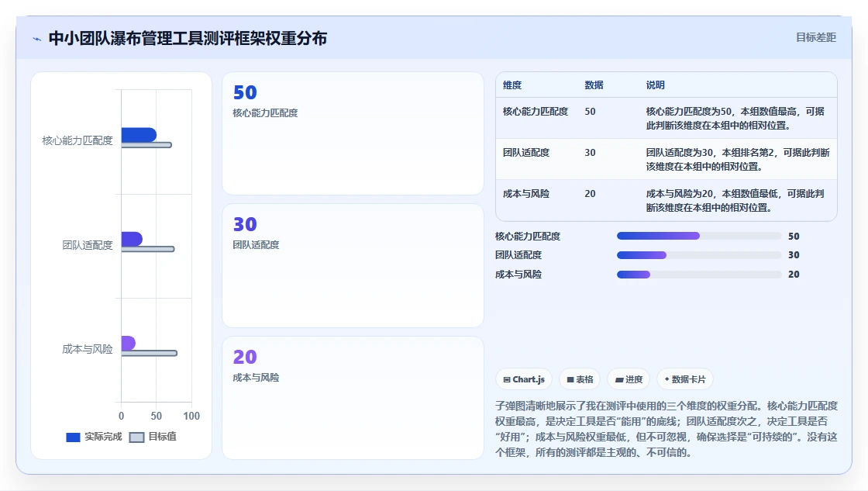The image size is (868, 491).
Task: Click the logo icon beside the title
Action: click(x=37, y=39)
